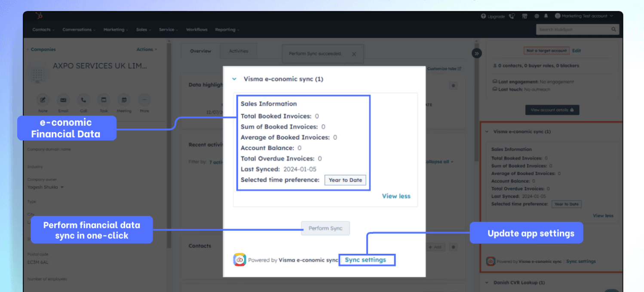Click the Meeting action icon

coord(124,100)
